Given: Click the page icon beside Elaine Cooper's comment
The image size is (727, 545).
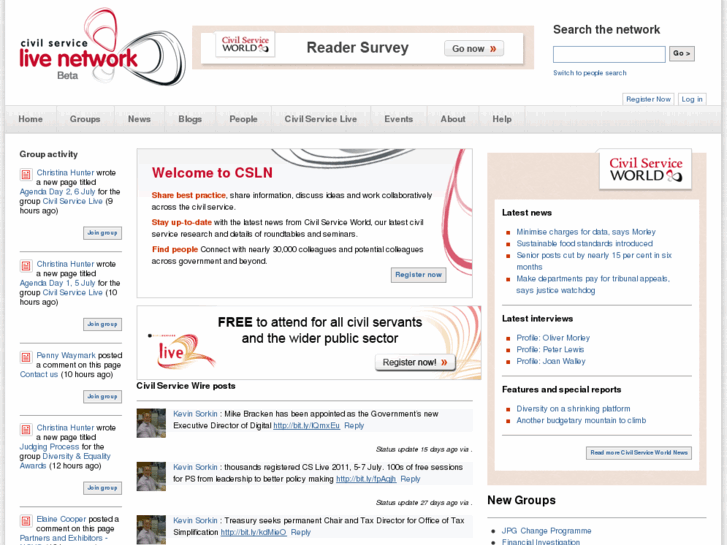Looking at the screenshot, I should point(26,521).
